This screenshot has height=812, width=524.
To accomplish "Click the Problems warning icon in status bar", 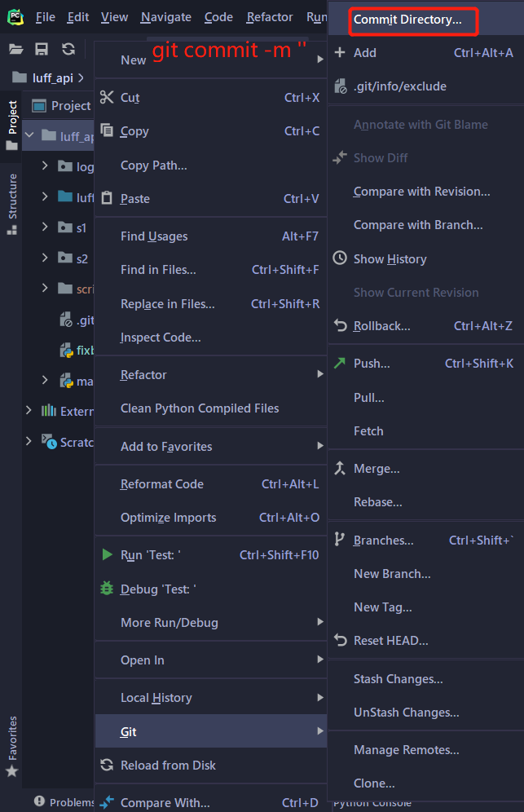I will pos(39,801).
